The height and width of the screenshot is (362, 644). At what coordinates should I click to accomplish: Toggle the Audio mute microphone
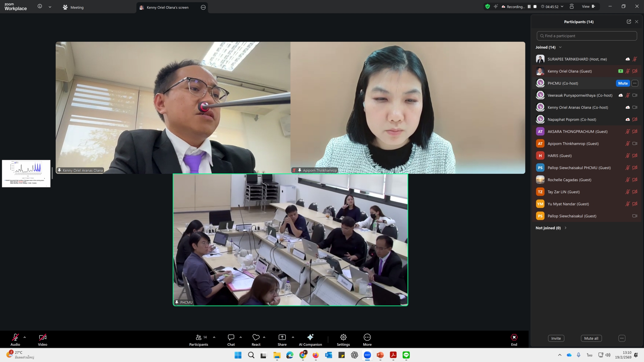coord(15,337)
